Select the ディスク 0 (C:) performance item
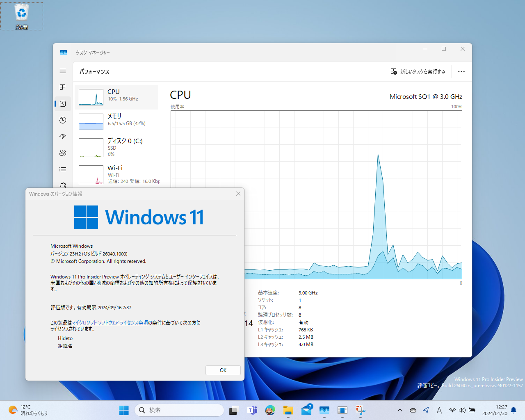The width and height of the screenshot is (525, 420). (x=116, y=147)
